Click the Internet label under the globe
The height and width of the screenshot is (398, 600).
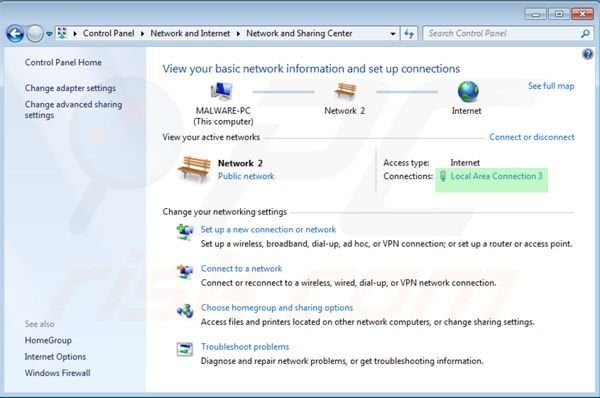tap(466, 111)
